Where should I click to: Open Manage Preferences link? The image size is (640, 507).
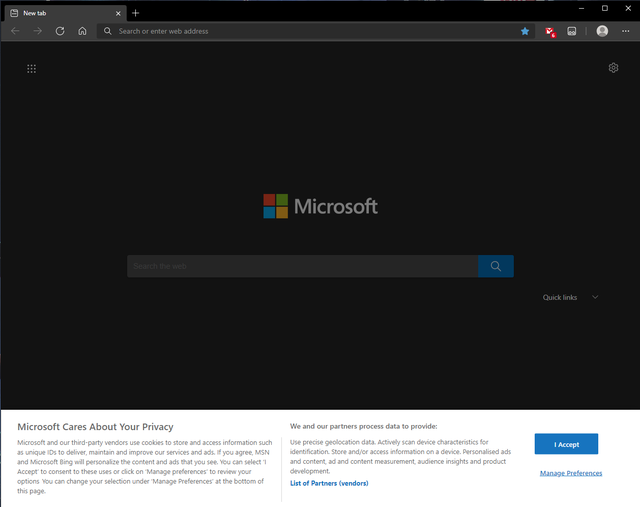coord(571,473)
